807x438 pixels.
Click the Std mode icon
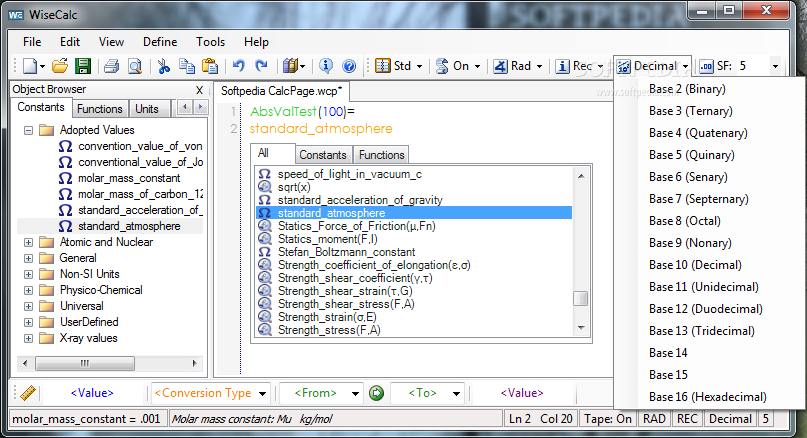(x=382, y=66)
